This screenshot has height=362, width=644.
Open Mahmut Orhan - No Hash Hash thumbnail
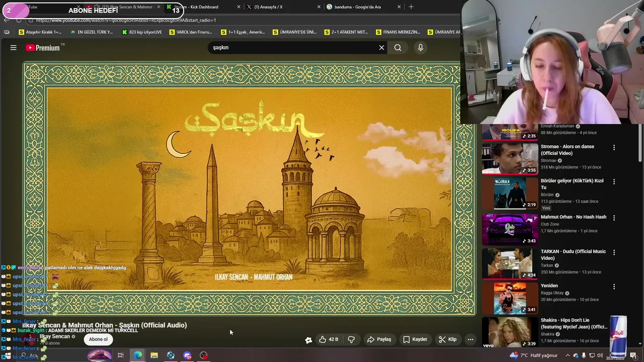510,229
